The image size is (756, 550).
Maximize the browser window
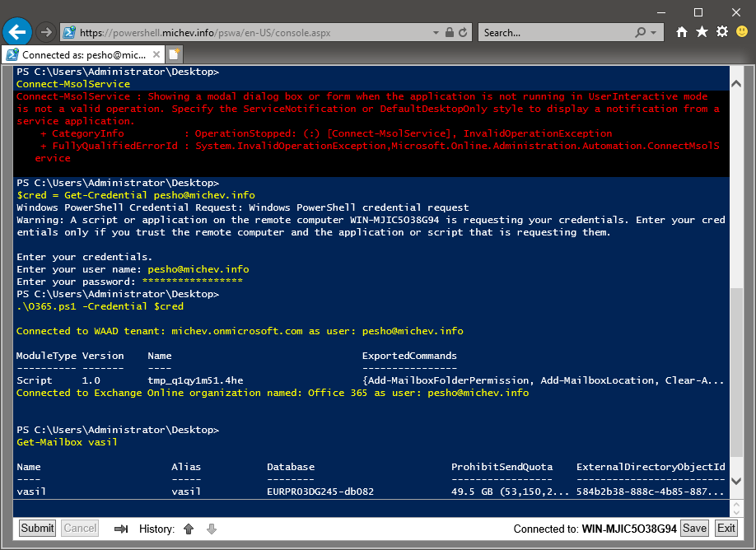pos(698,12)
